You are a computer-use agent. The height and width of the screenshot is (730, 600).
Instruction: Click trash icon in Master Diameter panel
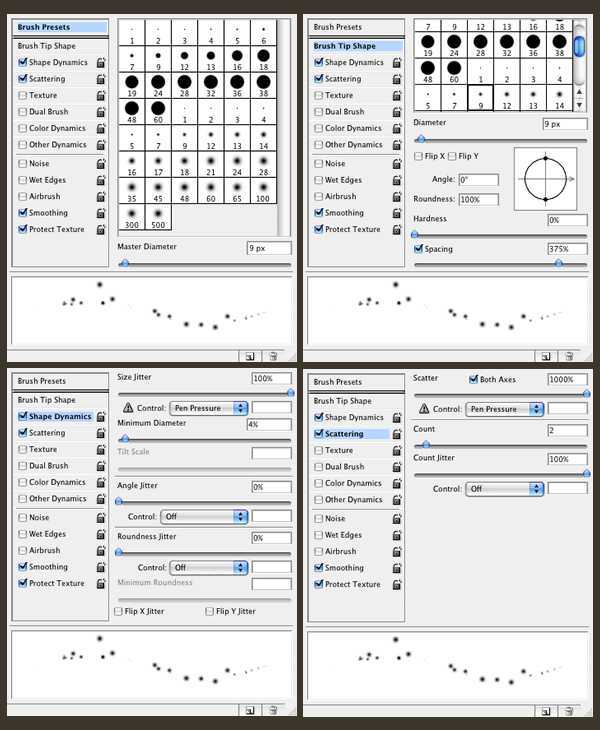coord(273,355)
